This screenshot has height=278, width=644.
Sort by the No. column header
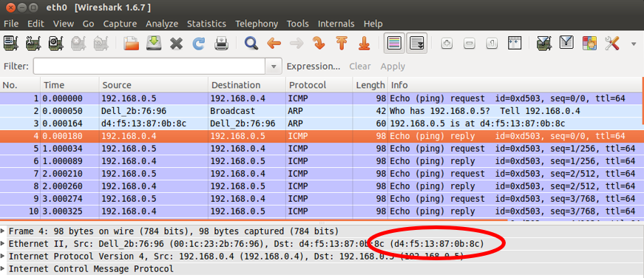click(x=20, y=85)
